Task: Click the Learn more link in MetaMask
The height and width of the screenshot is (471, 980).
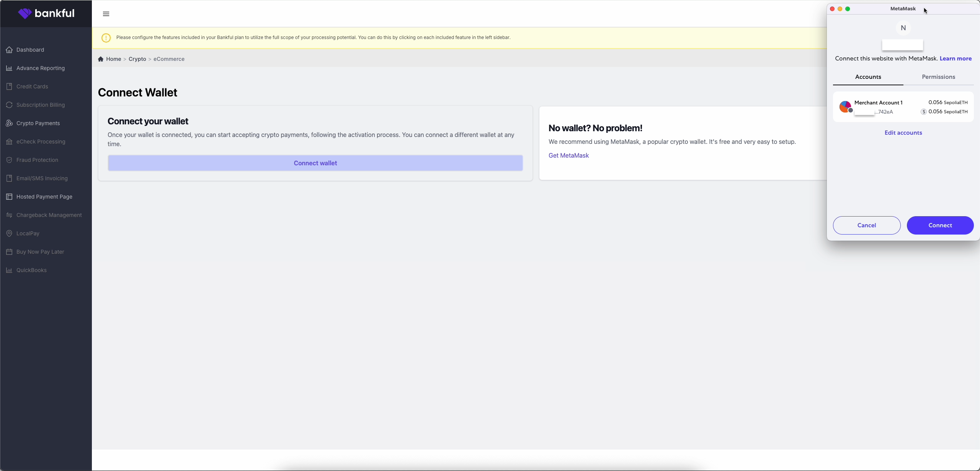Action: coord(955,59)
